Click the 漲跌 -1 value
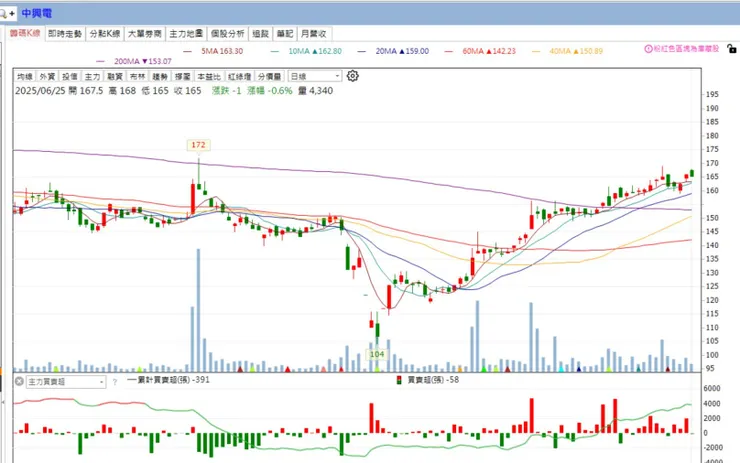740x463 pixels. pos(227,91)
